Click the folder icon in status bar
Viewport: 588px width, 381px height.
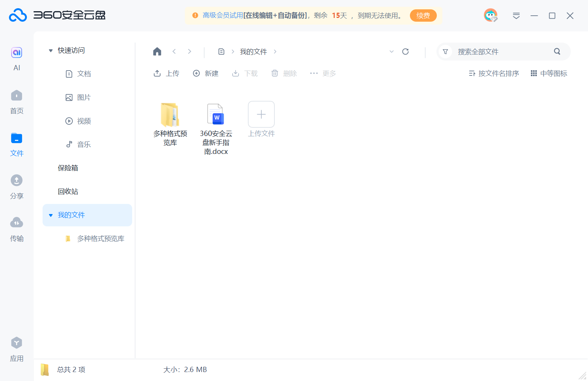tap(45, 369)
